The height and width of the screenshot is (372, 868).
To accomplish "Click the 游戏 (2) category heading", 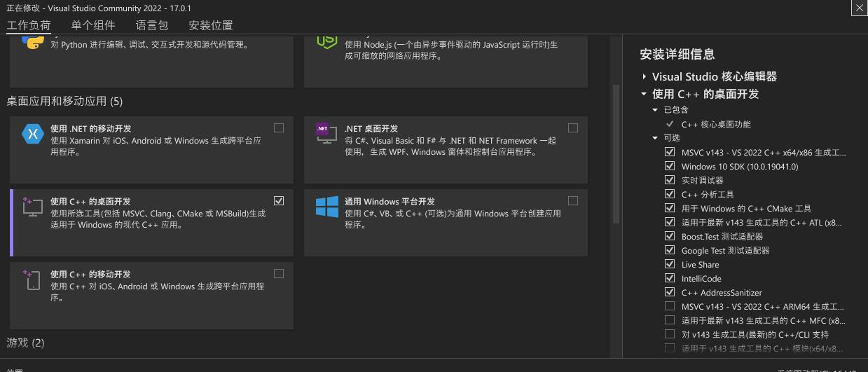I will 25,343.
